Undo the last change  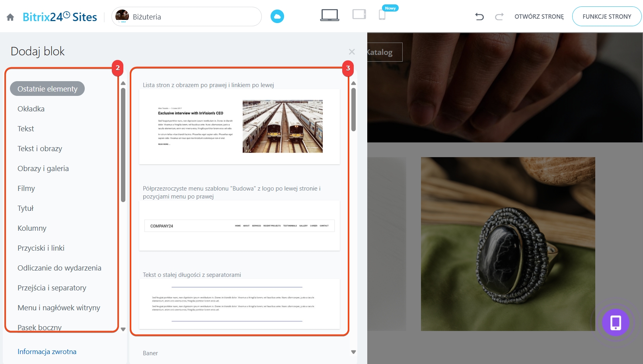tap(479, 16)
